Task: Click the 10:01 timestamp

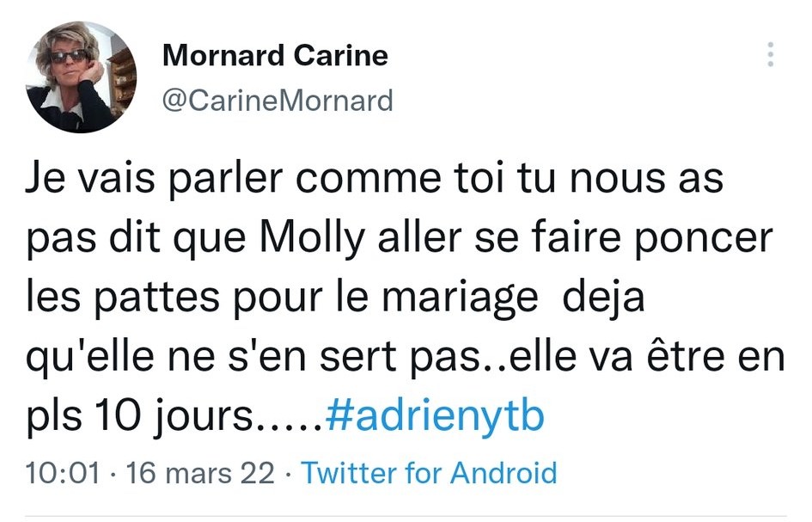Action: (x=63, y=472)
